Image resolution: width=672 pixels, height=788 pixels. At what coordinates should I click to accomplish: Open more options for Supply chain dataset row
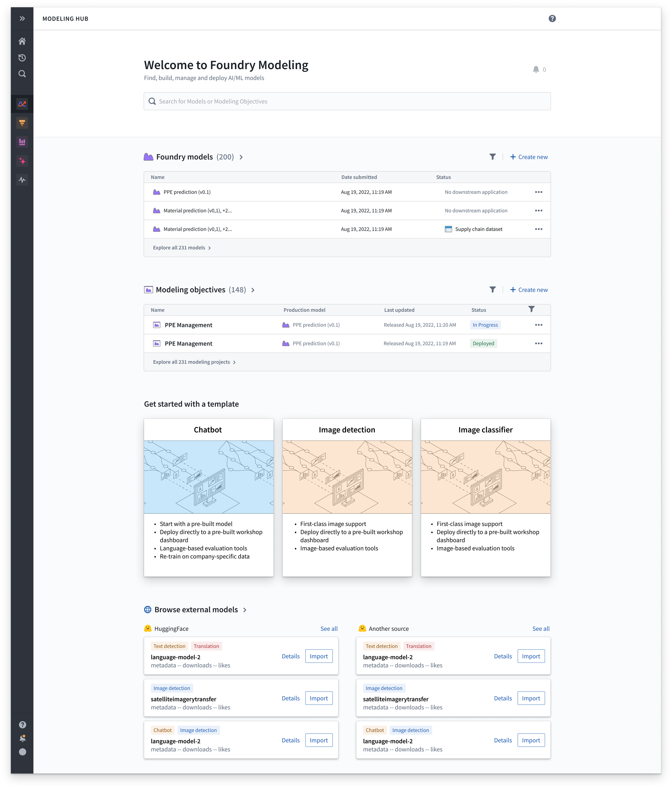point(538,229)
